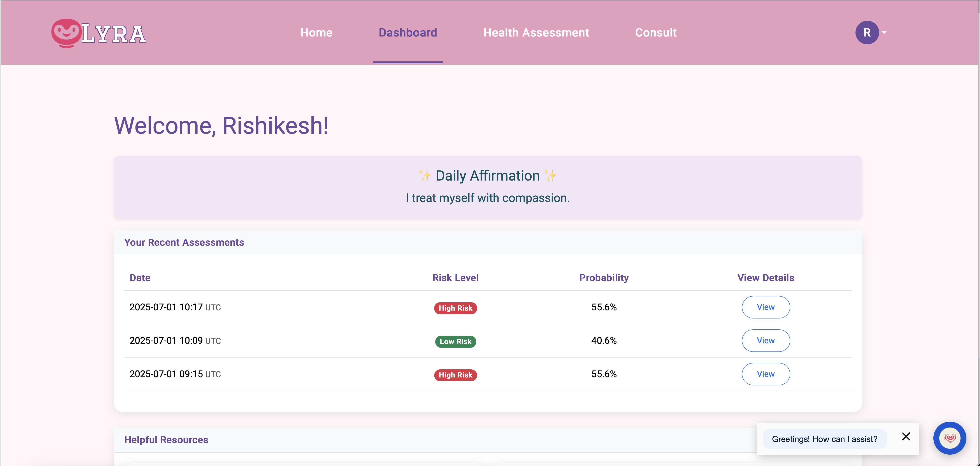Click the Lyra mascot logo icon
Viewport: 980px width, 466px height.
[66, 33]
